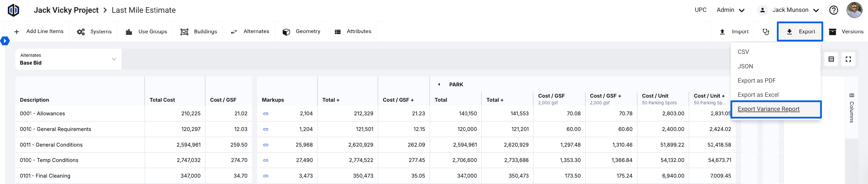Select CSV export option

pyautogui.click(x=743, y=52)
